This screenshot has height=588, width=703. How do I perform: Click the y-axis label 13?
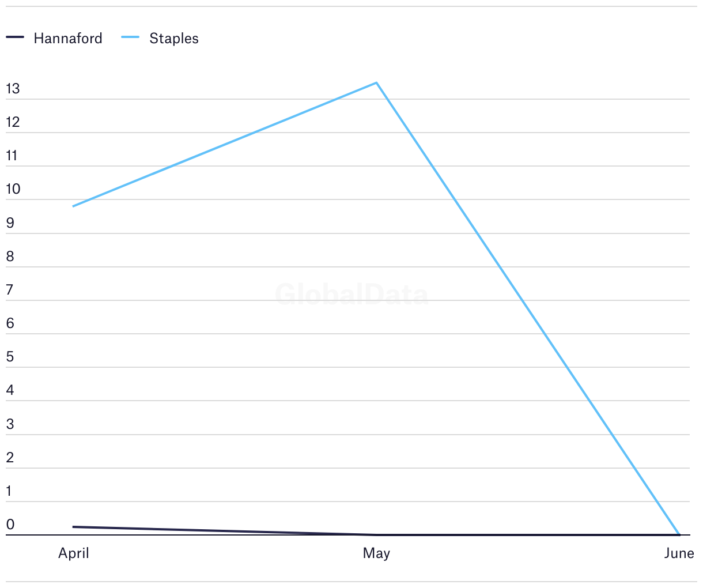pyautogui.click(x=13, y=89)
